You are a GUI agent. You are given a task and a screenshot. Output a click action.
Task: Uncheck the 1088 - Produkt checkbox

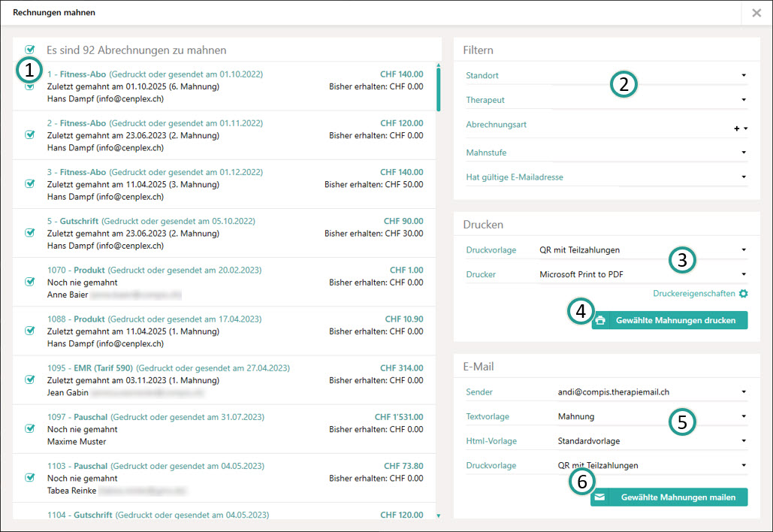[30, 331]
